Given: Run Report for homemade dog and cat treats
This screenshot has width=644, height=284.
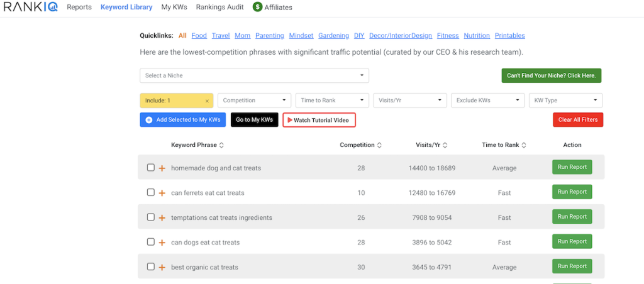Looking at the screenshot, I should coord(572,167).
